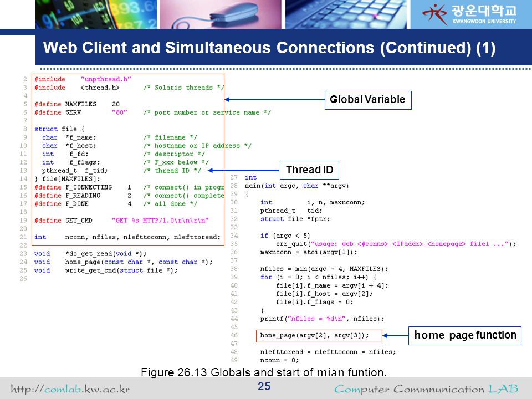Click the '/* Solaris threads */' comment
This screenshot has width=532, height=399.
[183, 88]
